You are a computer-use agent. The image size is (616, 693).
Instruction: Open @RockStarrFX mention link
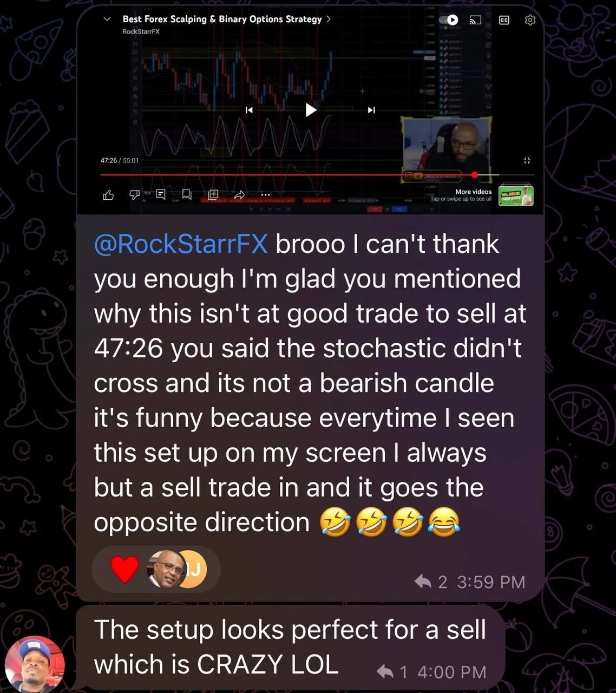point(181,244)
